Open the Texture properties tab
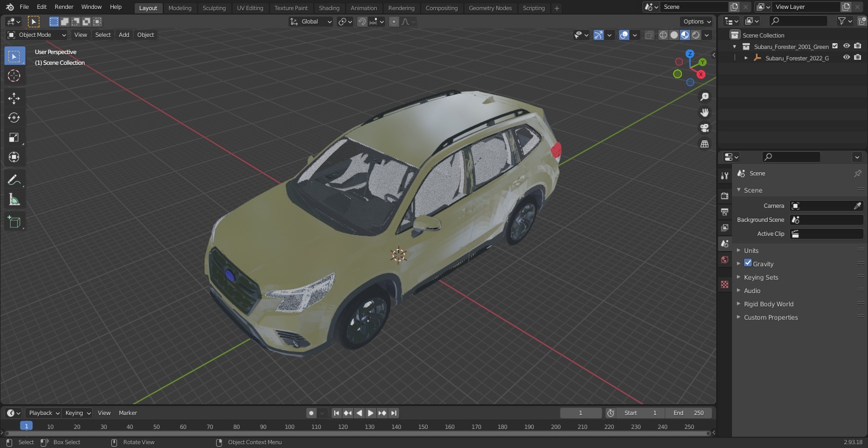Image resolution: width=868 pixels, height=448 pixels. (x=724, y=285)
